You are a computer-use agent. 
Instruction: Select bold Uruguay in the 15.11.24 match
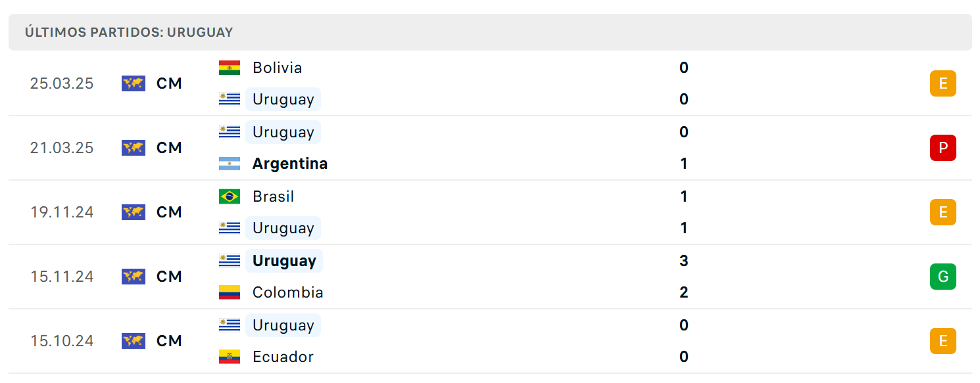coord(284,261)
